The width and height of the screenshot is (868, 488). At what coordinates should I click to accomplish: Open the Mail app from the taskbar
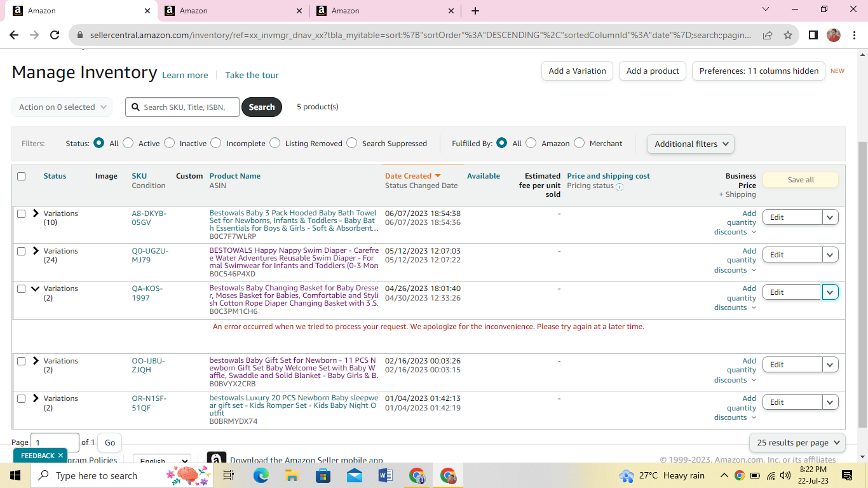point(354,475)
